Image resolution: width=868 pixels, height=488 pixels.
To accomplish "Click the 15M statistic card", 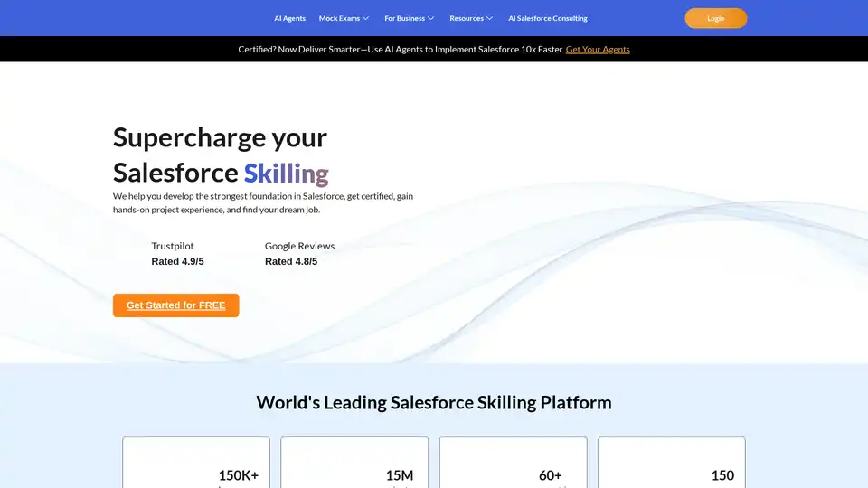I will pyautogui.click(x=354, y=463).
